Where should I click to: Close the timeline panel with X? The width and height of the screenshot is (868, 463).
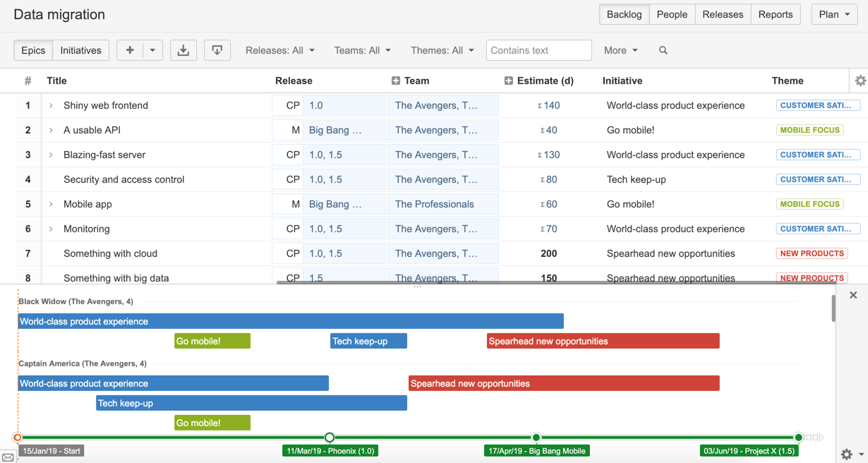pos(853,295)
